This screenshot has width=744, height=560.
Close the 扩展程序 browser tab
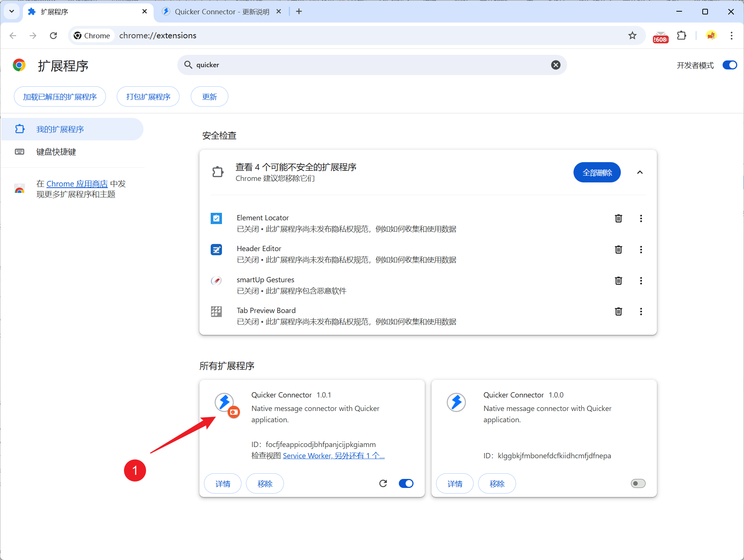[x=145, y=12]
